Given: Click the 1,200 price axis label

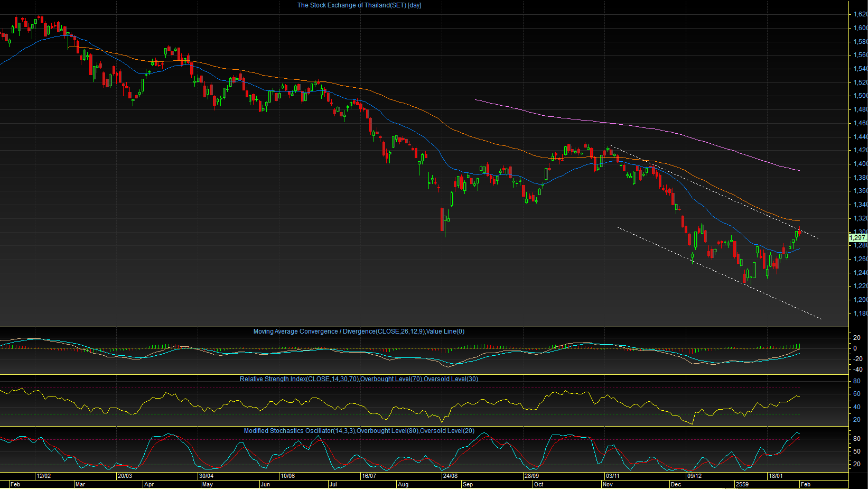Looking at the screenshot, I should point(860,300).
